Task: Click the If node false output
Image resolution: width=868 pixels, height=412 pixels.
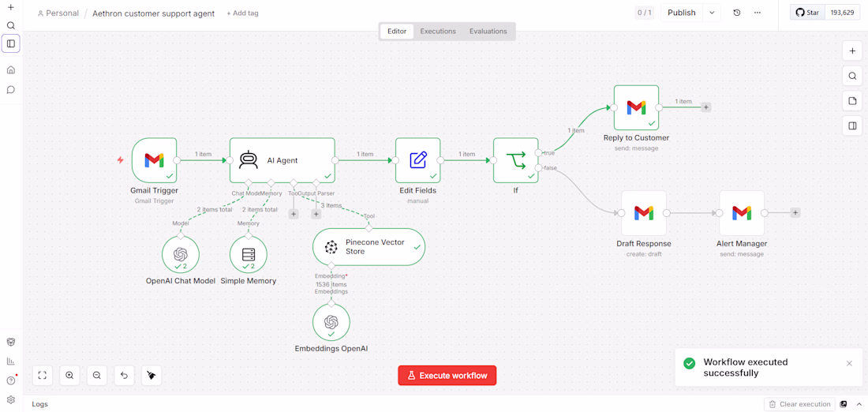Action: [539, 168]
